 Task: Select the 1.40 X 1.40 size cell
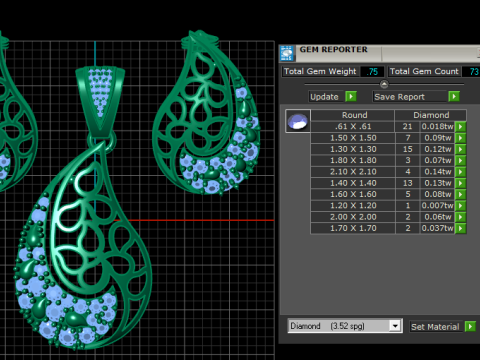pyautogui.click(x=353, y=183)
